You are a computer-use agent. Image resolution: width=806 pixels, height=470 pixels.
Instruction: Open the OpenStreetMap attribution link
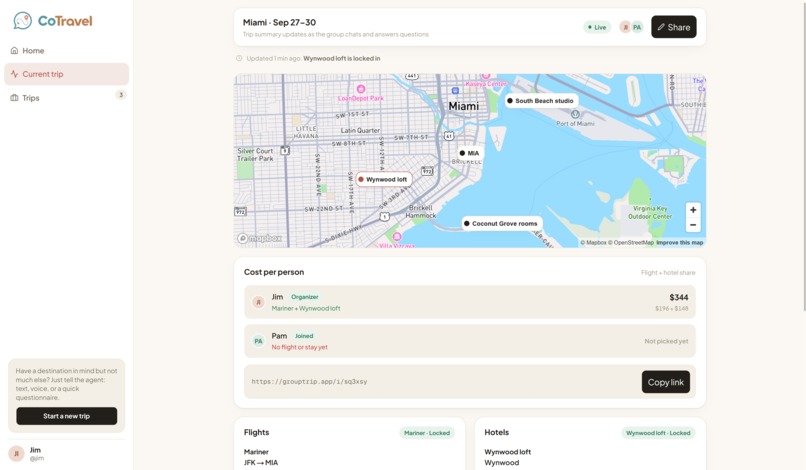point(631,243)
